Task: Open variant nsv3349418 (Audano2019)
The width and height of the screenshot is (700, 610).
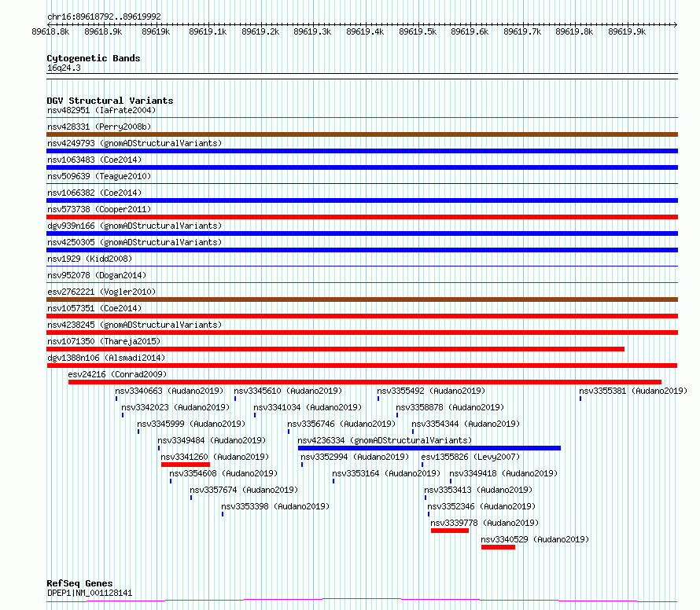Action: [x=503, y=473]
